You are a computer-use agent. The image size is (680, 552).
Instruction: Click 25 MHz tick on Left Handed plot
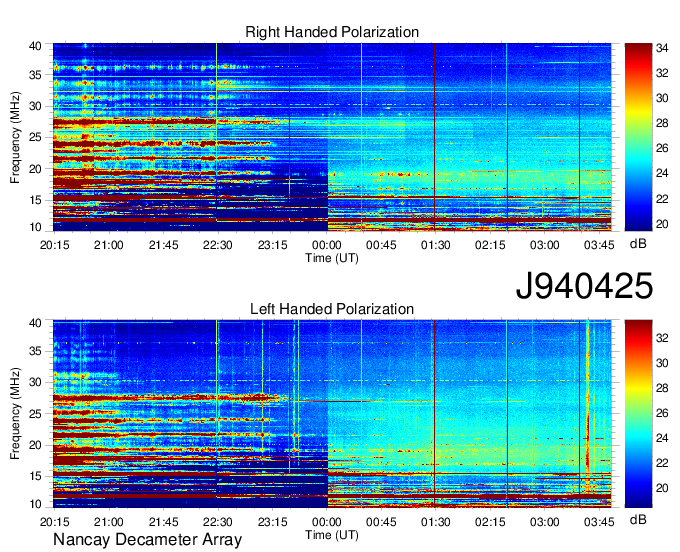coord(35,414)
